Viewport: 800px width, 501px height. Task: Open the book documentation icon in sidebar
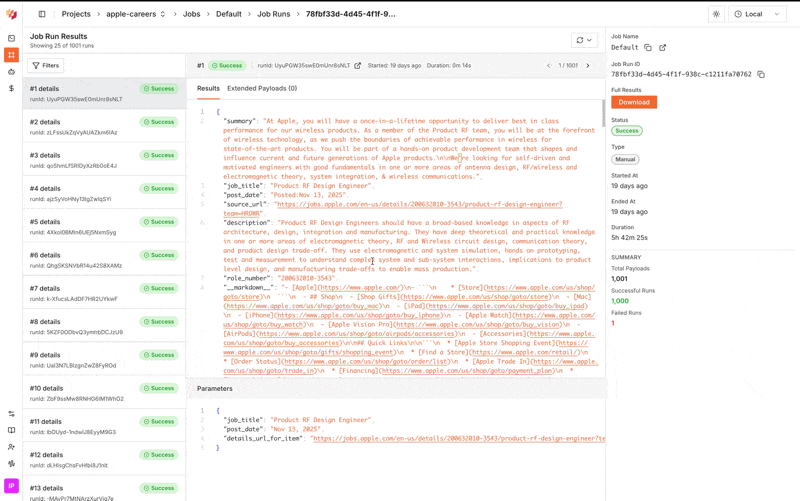click(11, 430)
